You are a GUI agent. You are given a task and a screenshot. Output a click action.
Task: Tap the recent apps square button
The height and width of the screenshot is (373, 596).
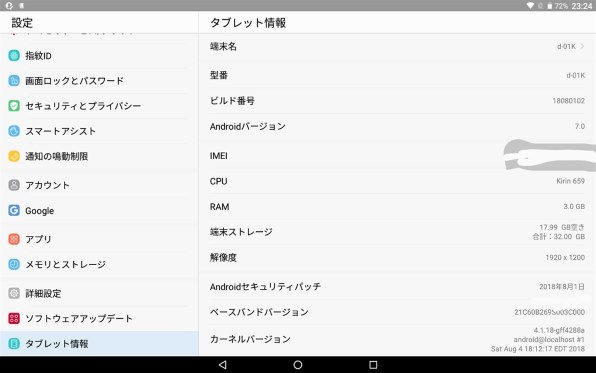click(373, 365)
